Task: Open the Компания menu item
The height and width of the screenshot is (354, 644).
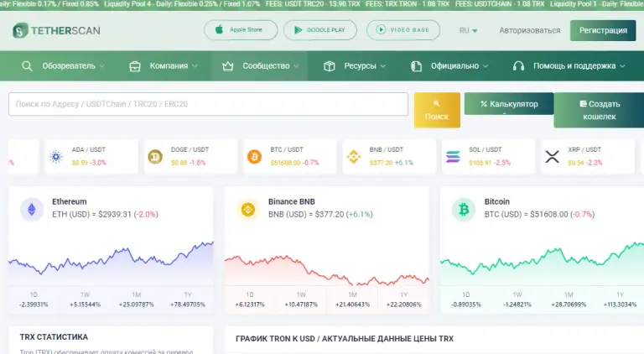Action: click(169, 66)
